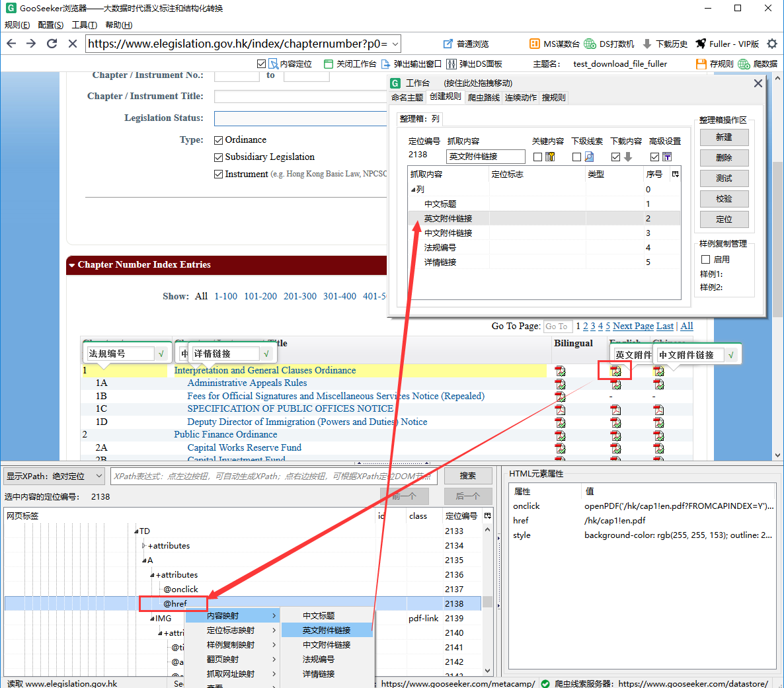This screenshot has height=688, width=784.
Task: Click the 删除 button
Action: (x=724, y=158)
